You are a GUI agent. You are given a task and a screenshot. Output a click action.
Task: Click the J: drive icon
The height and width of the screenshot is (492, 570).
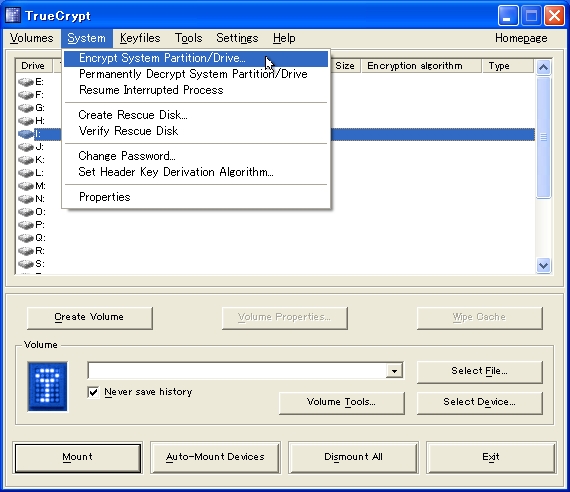coord(26,147)
